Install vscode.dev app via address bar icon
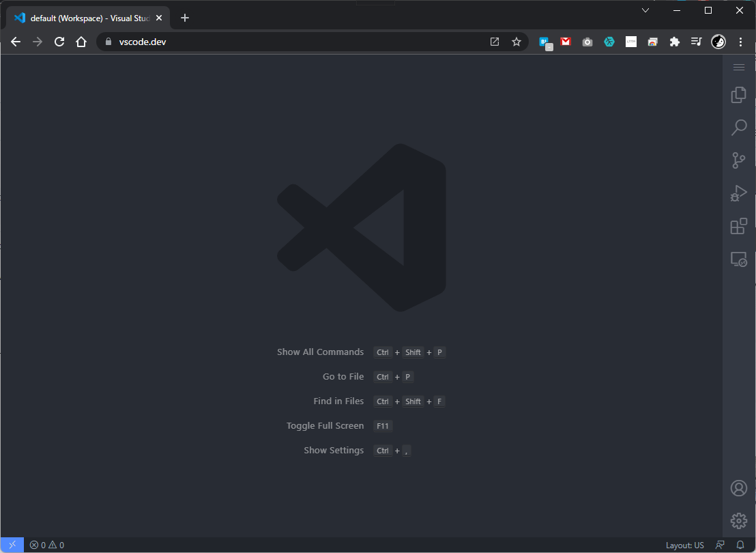This screenshot has height=553, width=756. click(x=495, y=42)
